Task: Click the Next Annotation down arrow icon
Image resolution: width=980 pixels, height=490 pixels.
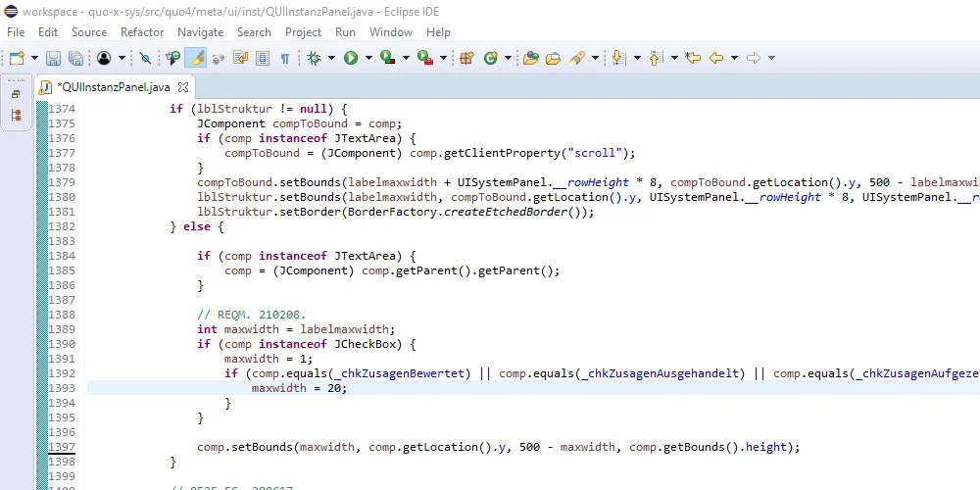Action: [x=618, y=58]
